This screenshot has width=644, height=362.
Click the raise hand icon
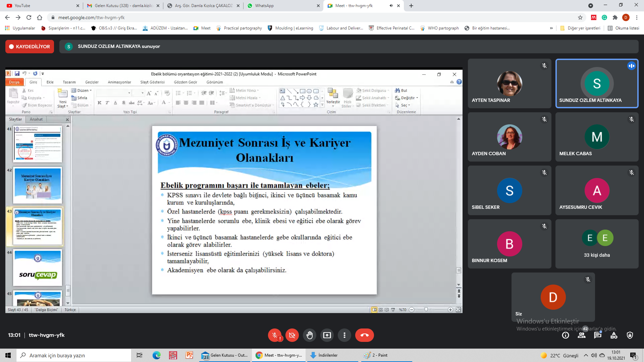(309, 335)
